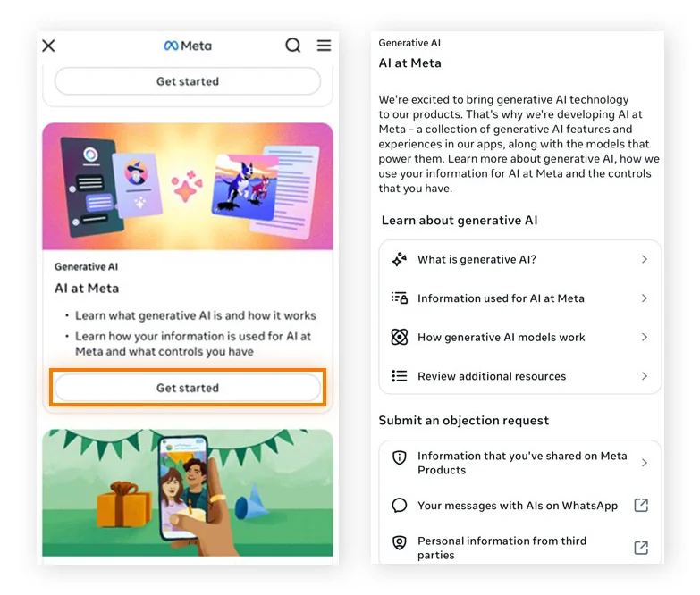Expand chevron for Information used for AI at Meta
Screen dimensions: 700x595
coord(645,297)
